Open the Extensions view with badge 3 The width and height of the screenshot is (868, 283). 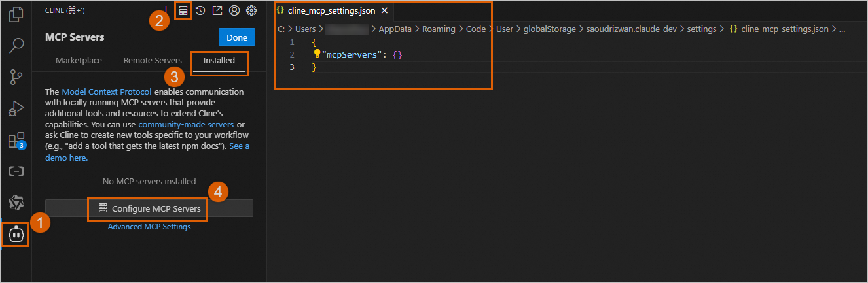(16, 141)
